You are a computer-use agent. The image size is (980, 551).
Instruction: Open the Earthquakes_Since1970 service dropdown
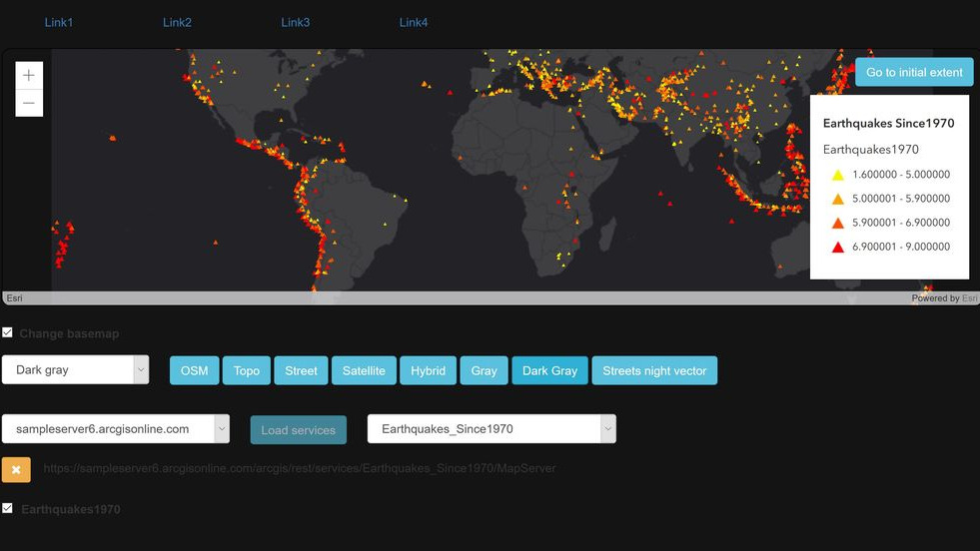pyautogui.click(x=491, y=429)
